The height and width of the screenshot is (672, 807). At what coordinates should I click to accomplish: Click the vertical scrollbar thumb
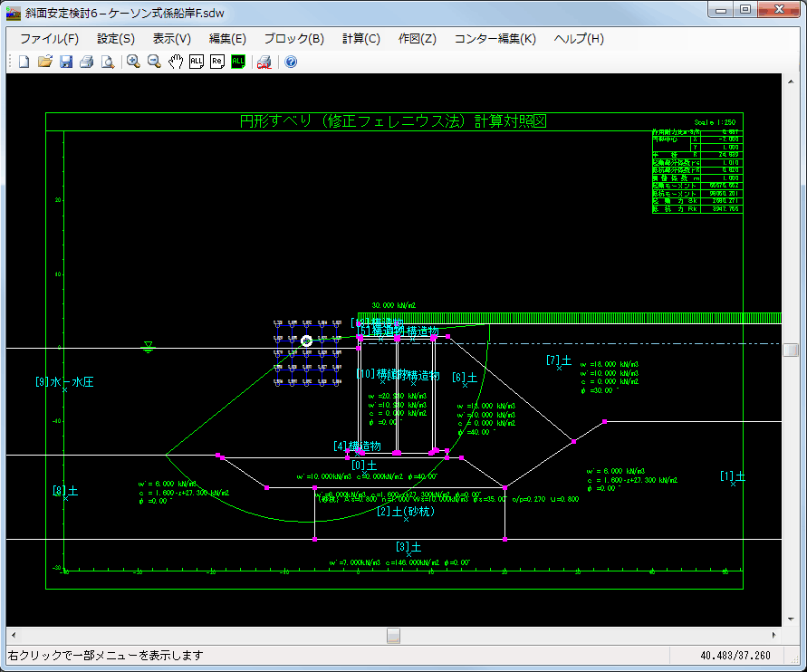(x=791, y=350)
